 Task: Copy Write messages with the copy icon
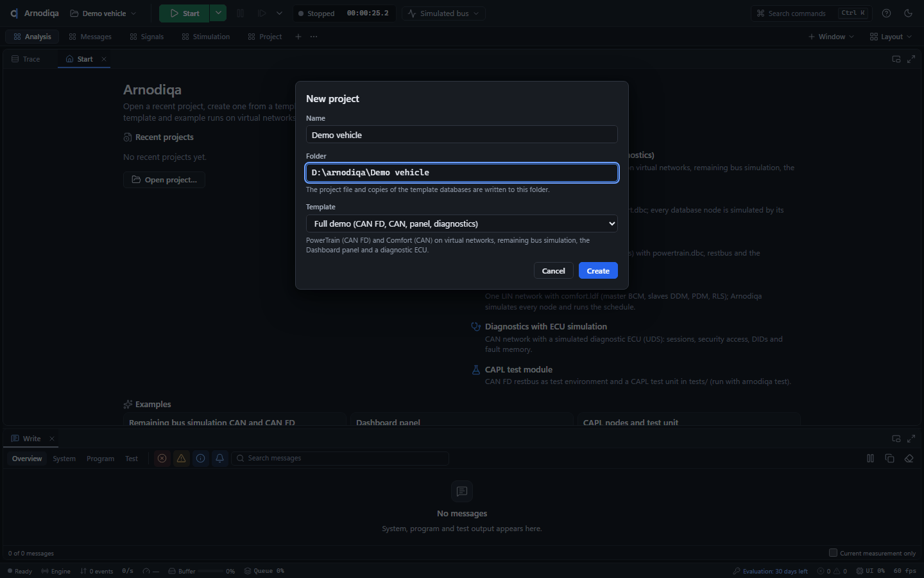[889, 459]
